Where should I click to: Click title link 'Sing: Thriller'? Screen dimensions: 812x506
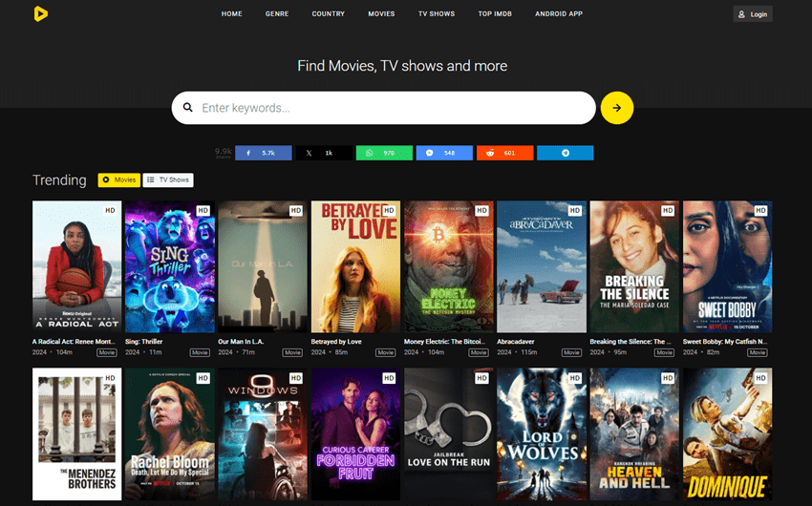click(x=144, y=342)
